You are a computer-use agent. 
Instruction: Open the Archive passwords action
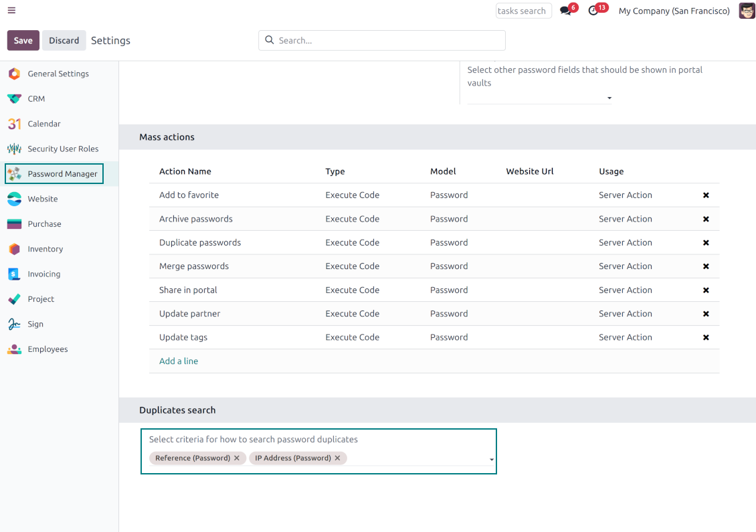coord(196,219)
